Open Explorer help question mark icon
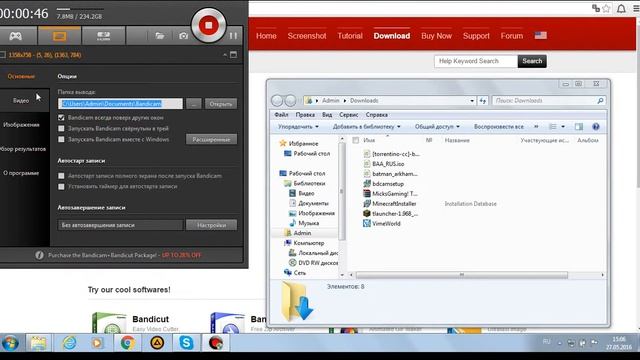 pos(596,127)
